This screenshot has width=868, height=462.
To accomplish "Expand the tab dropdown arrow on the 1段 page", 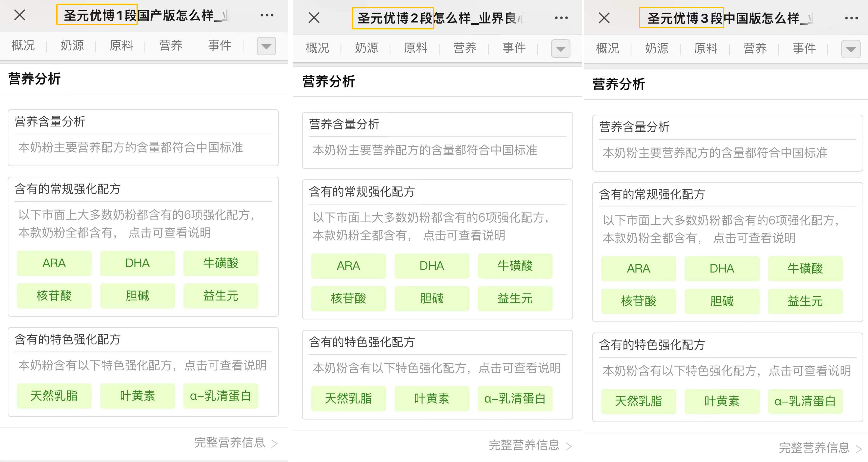I will coord(266,46).
